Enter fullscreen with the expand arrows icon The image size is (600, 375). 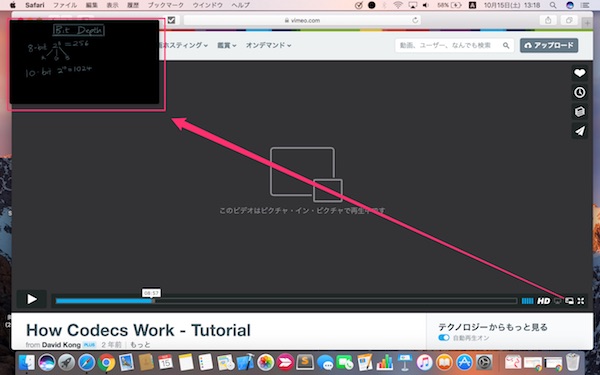581,301
